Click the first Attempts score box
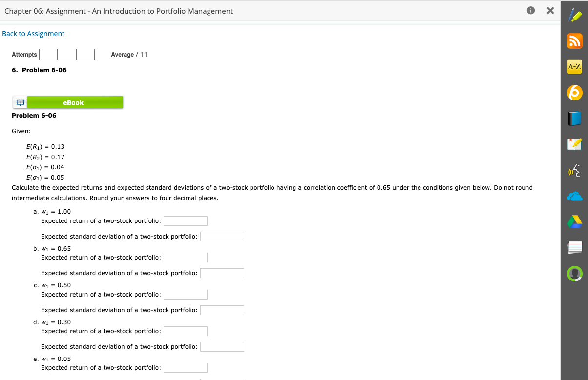588x380 pixels. pos(48,54)
